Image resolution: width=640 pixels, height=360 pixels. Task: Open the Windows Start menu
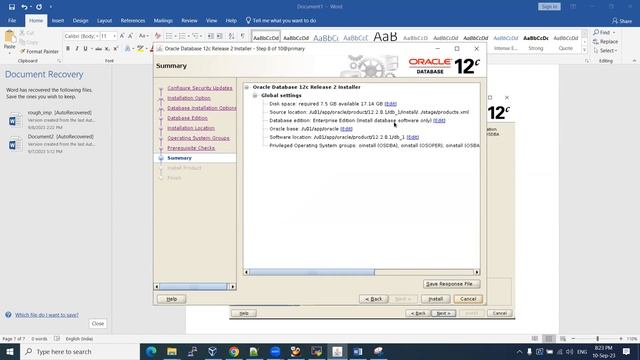click(9, 351)
